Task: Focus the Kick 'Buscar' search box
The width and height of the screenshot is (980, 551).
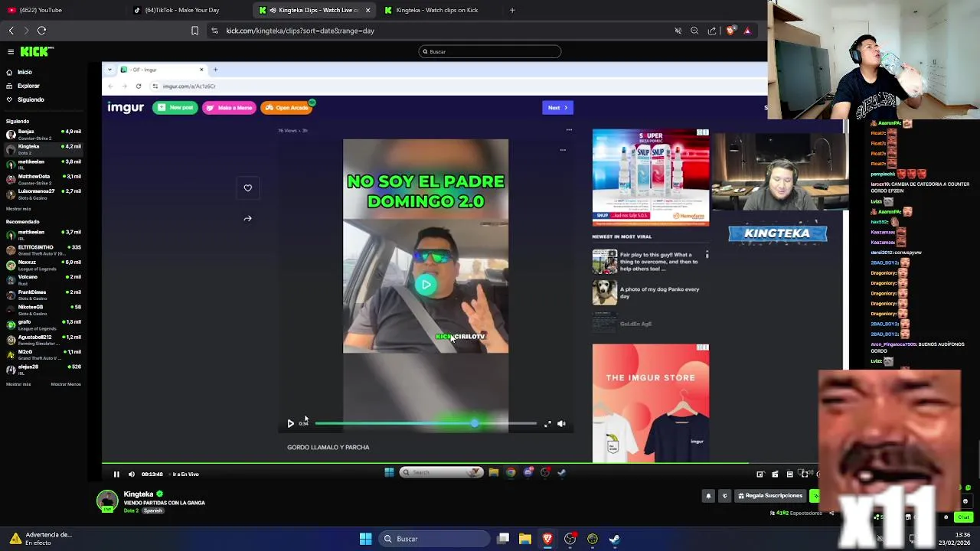Action: point(490,51)
